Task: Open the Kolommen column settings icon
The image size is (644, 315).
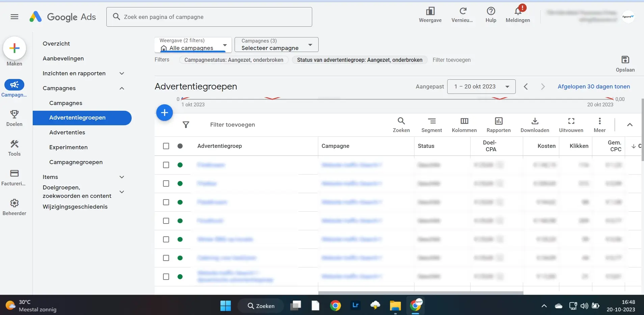Action: coord(464,122)
